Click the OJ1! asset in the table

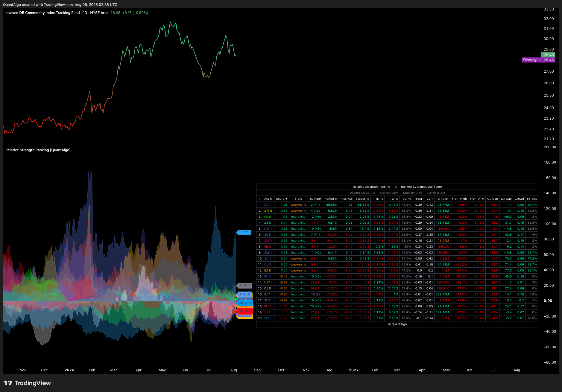(268, 289)
